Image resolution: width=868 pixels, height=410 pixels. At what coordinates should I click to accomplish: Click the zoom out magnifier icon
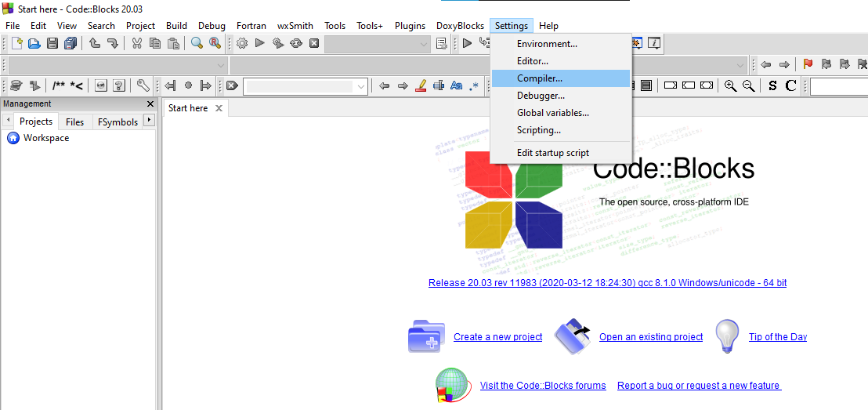[x=748, y=86]
